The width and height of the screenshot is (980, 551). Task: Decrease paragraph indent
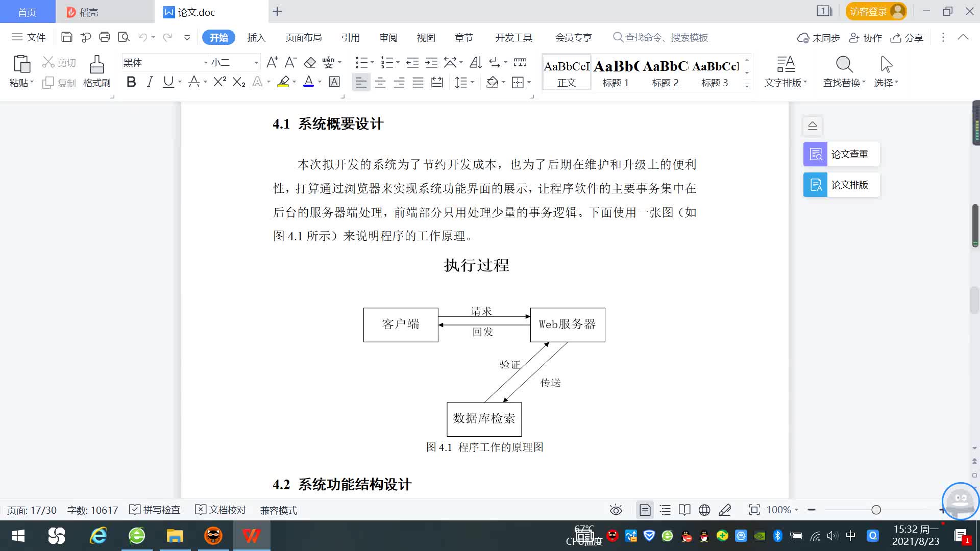click(412, 62)
